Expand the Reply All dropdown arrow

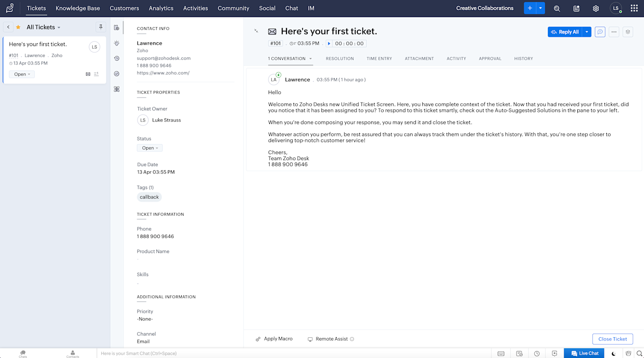586,32
